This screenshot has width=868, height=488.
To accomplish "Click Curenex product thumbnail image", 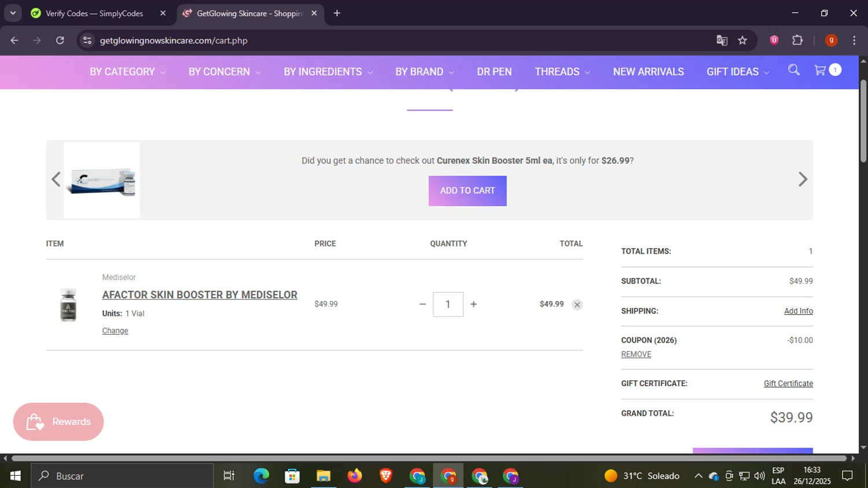I will (x=102, y=180).
